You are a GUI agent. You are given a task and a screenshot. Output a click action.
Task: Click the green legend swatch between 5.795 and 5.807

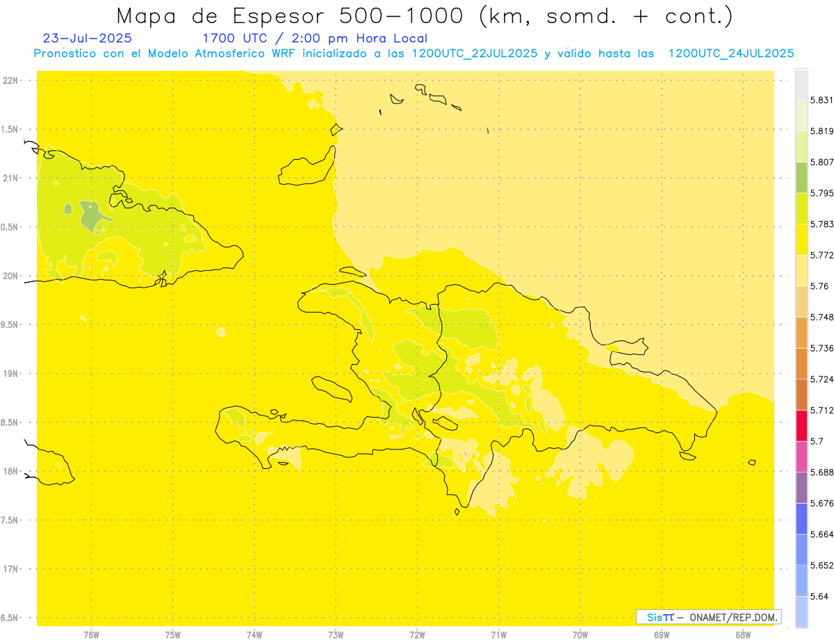coord(801,177)
